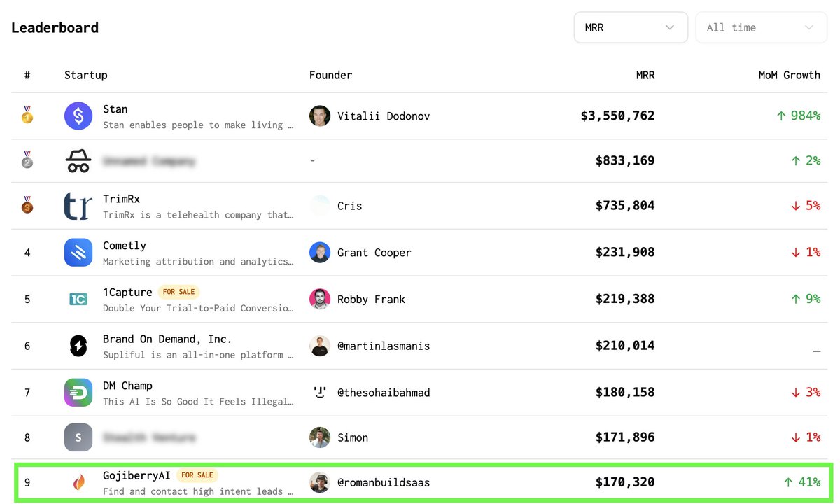840x504 pixels.
Task: Click the MoM Growth column header
Action: pos(790,75)
